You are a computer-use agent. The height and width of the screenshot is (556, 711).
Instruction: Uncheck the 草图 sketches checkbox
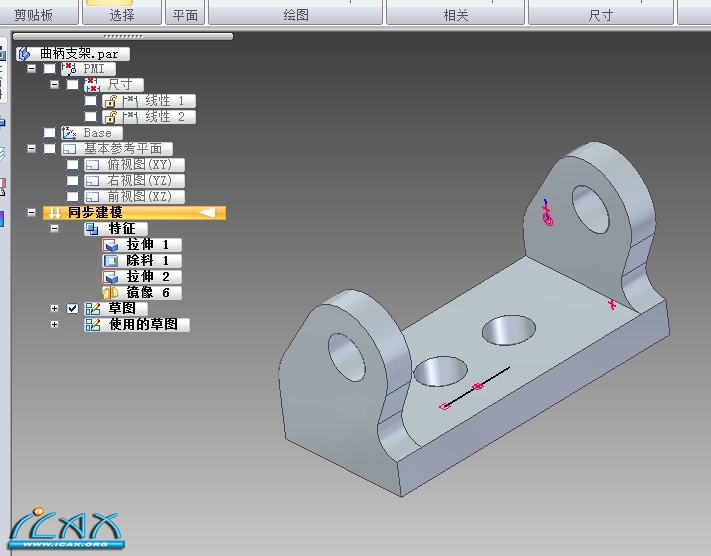(72, 309)
